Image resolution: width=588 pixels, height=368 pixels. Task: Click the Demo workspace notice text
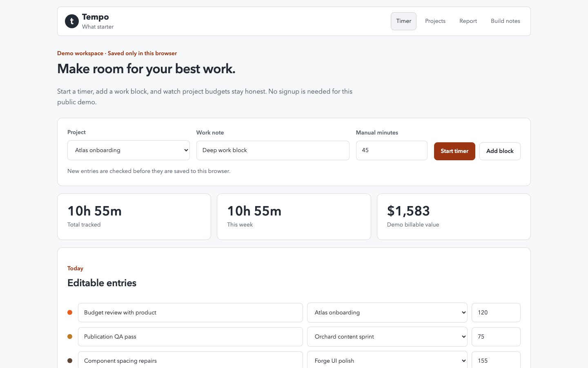click(x=117, y=53)
